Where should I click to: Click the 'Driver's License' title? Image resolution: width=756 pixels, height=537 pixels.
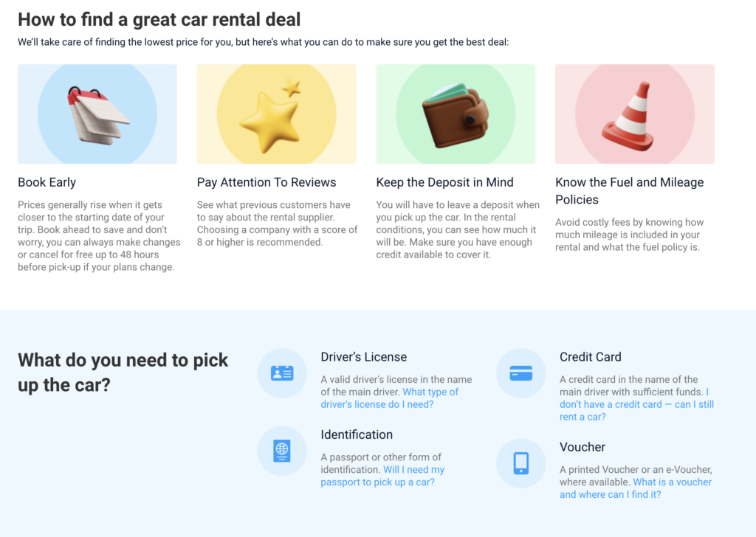(x=364, y=357)
